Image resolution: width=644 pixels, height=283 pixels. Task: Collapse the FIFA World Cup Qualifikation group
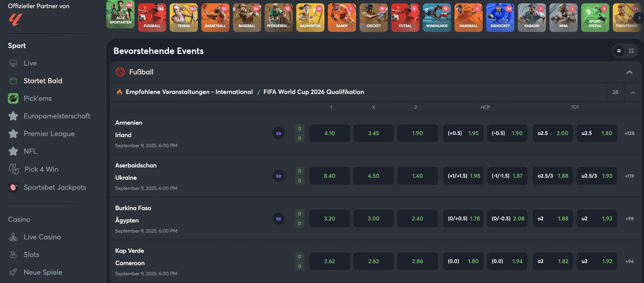click(633, 92)
